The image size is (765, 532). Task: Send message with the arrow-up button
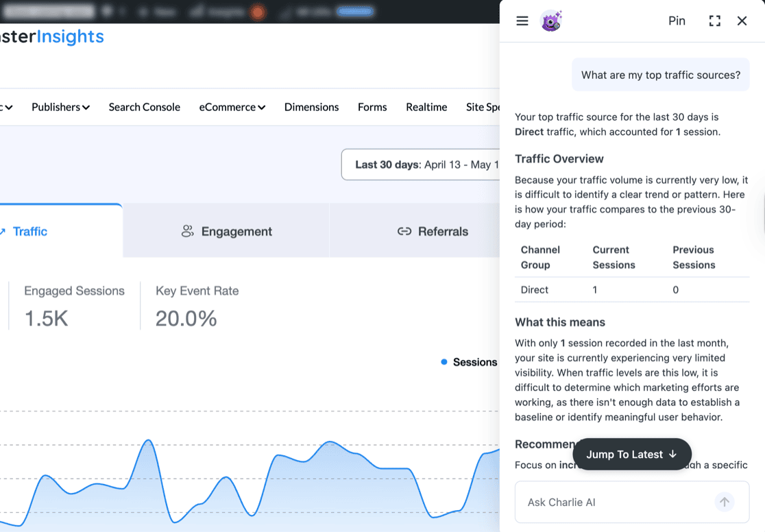coord(725,502)
